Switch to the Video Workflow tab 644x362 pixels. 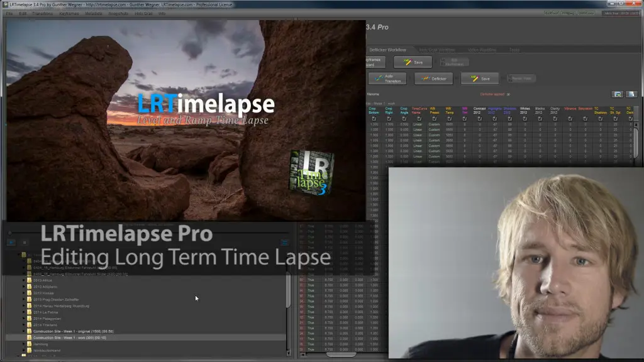point(482,50)
